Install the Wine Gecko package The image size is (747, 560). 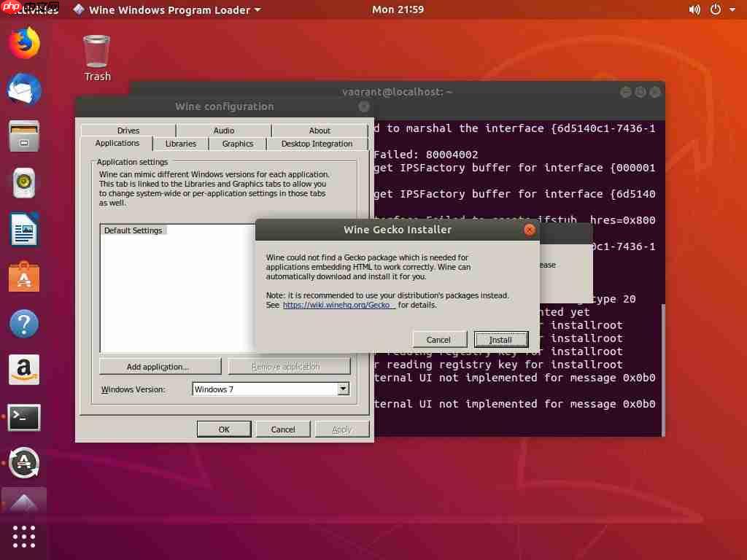tap(501, 339)
